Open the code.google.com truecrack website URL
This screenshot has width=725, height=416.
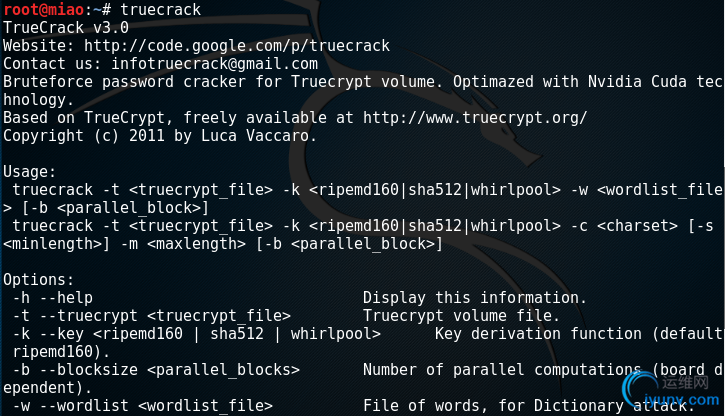pos(237,46)
